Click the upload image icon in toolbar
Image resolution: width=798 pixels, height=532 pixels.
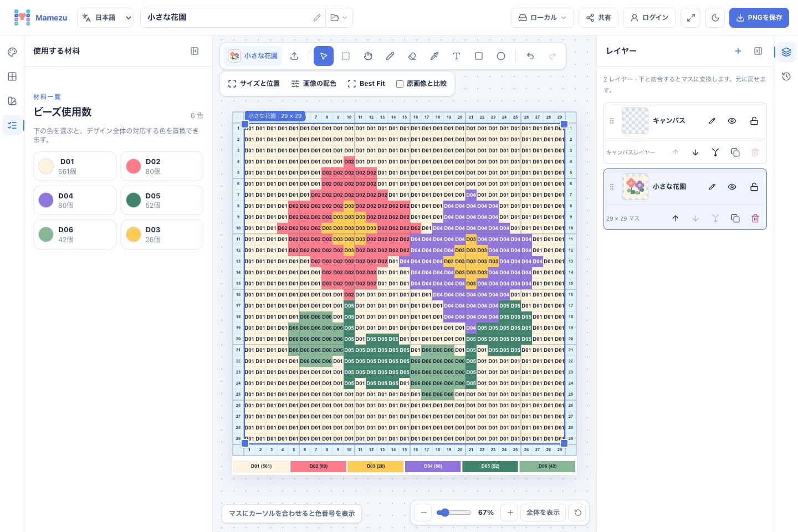(x=294, y=56)
